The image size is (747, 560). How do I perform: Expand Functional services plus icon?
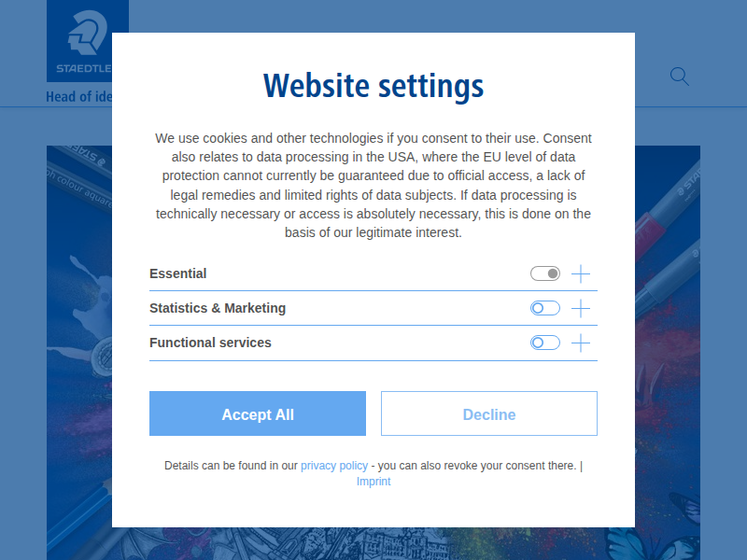pyautogui.click(x=581, y=343)
